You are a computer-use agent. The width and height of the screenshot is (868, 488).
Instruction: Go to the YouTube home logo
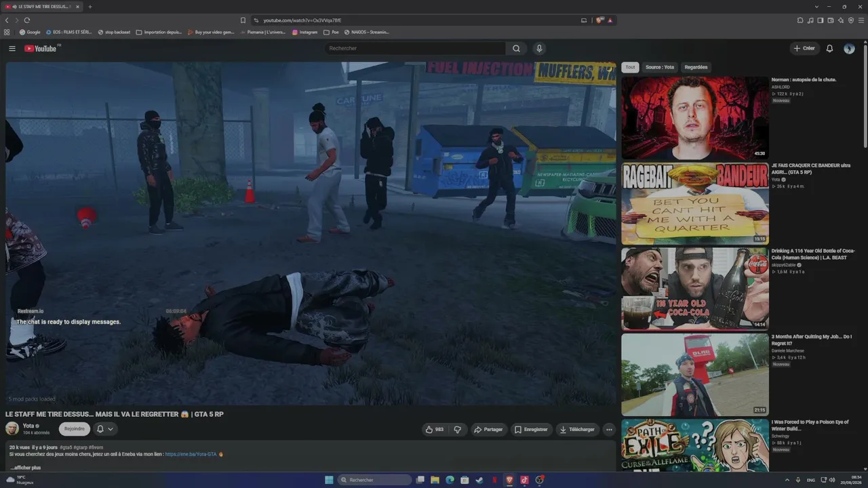pyautogui.click(x=42, y=49)
